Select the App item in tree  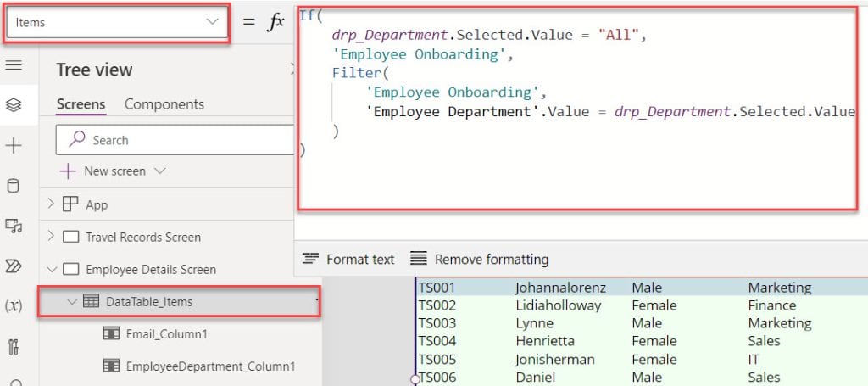coord(97,205)
